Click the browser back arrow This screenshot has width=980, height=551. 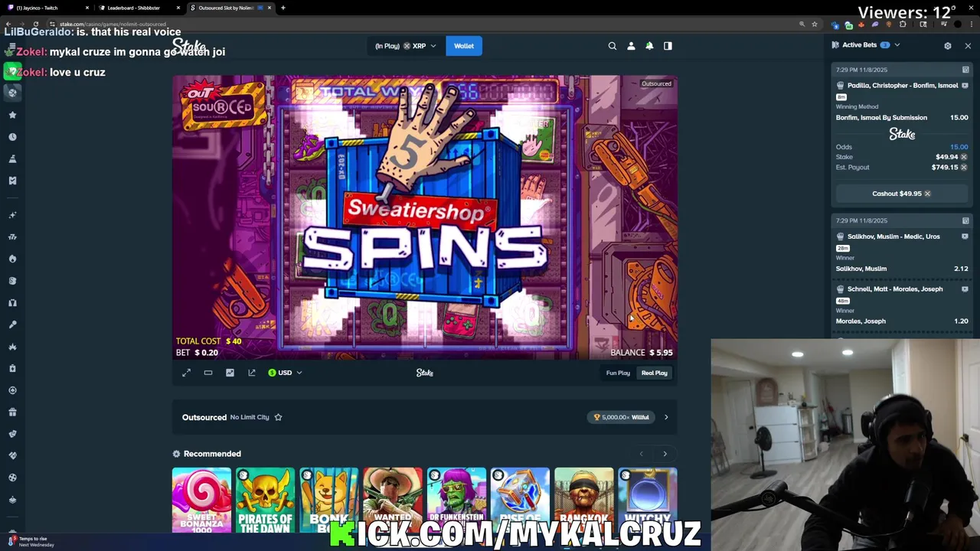tap(8, 24)
